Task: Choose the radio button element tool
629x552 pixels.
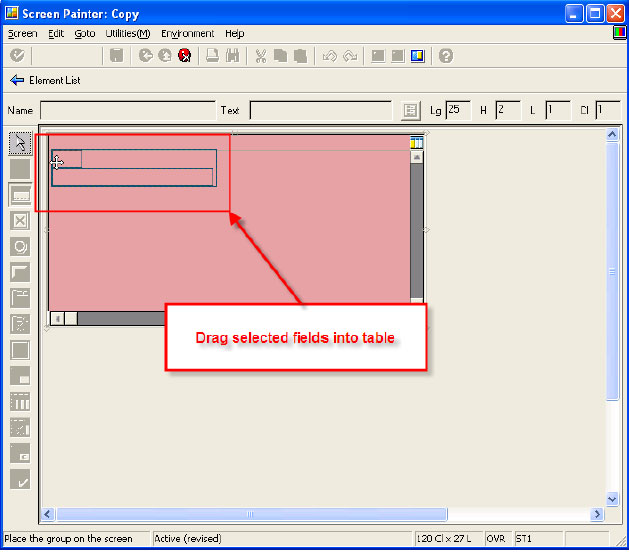Action: point(19,246)
